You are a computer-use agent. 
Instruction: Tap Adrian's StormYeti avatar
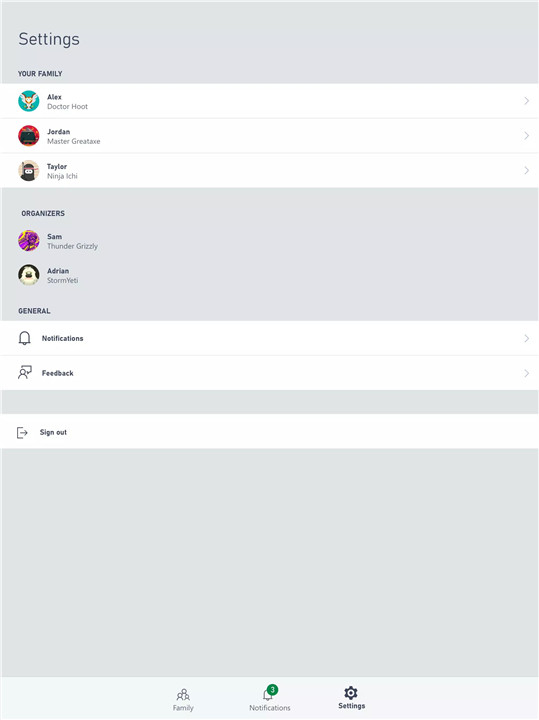tap(28, 275)
